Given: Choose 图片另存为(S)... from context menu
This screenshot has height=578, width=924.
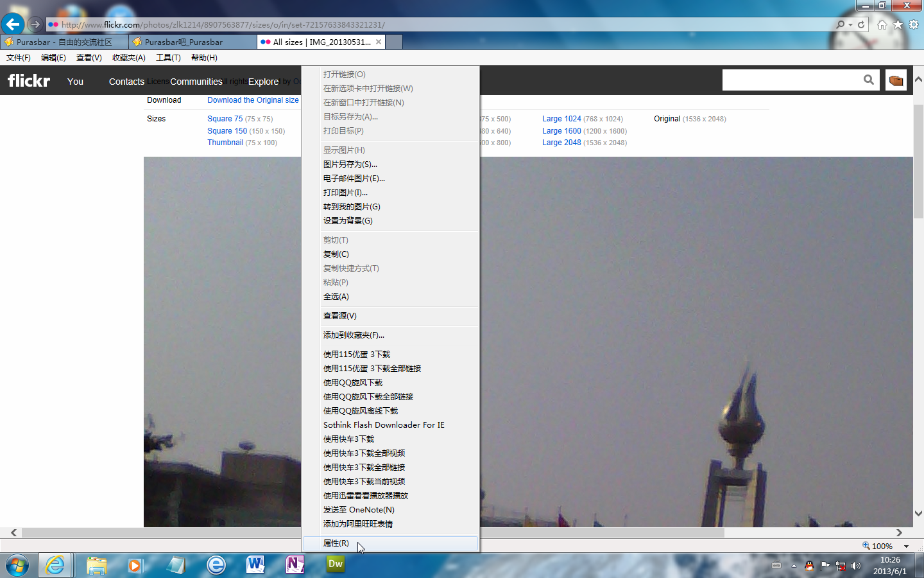Looking at the screenshot, I should 350,164.
